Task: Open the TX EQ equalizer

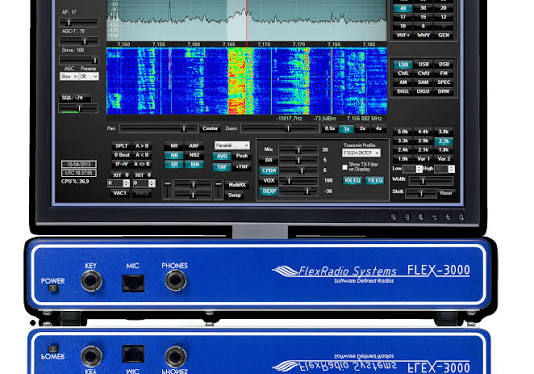Action: (x=374, y=181)
